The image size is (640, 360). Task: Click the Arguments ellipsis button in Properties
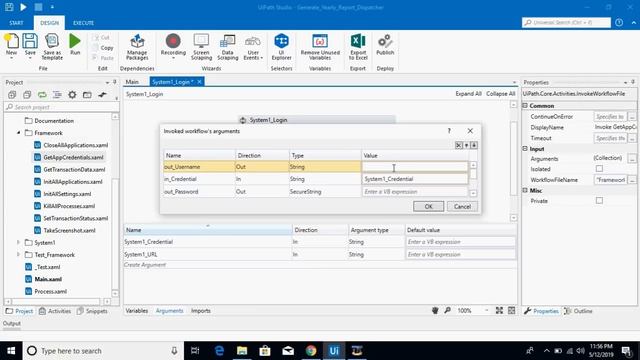tap(632, 158)
